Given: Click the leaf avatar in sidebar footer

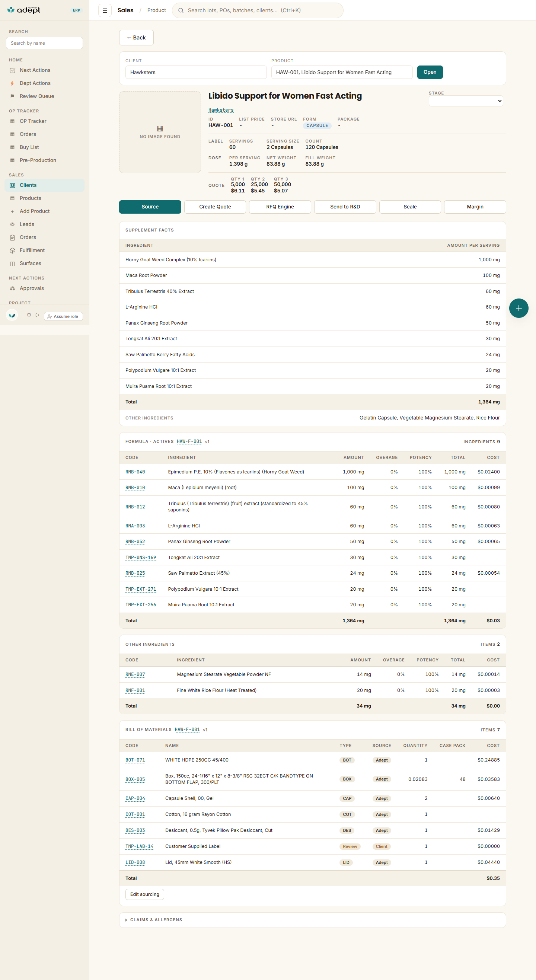Looking at the screenshot, I should pyautogui.click(x=12, y=315).
